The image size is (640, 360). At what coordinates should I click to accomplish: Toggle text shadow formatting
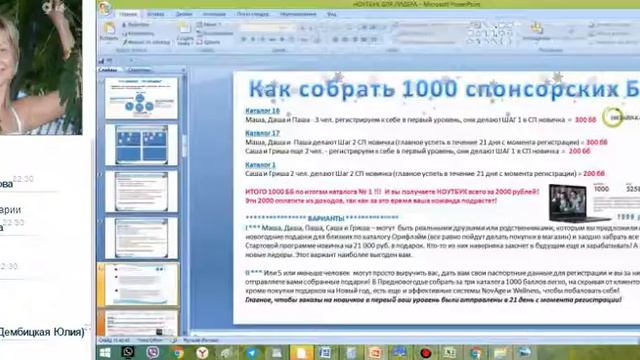coord(282,40)
